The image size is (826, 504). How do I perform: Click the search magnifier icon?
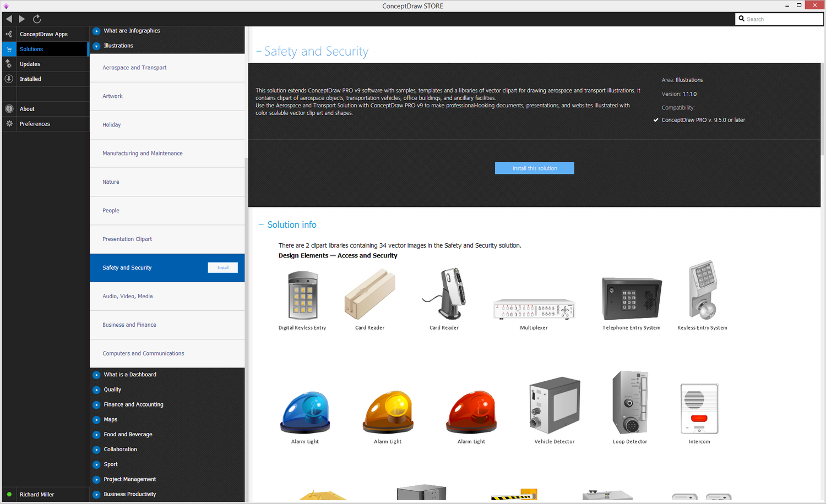[742, 19]
